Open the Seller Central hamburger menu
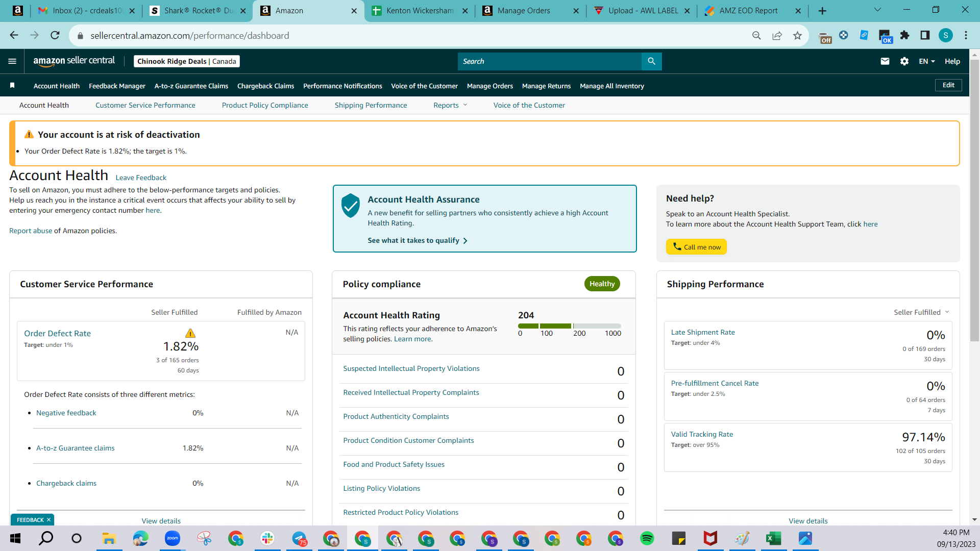The width and height of the screenshot is (980, 551). click(x=12, y=61)
